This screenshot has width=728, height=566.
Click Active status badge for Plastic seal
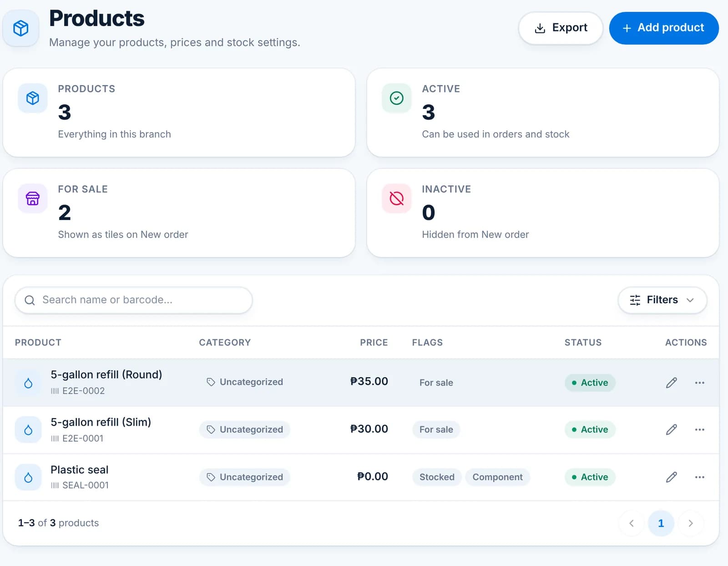tap(590, 477)
